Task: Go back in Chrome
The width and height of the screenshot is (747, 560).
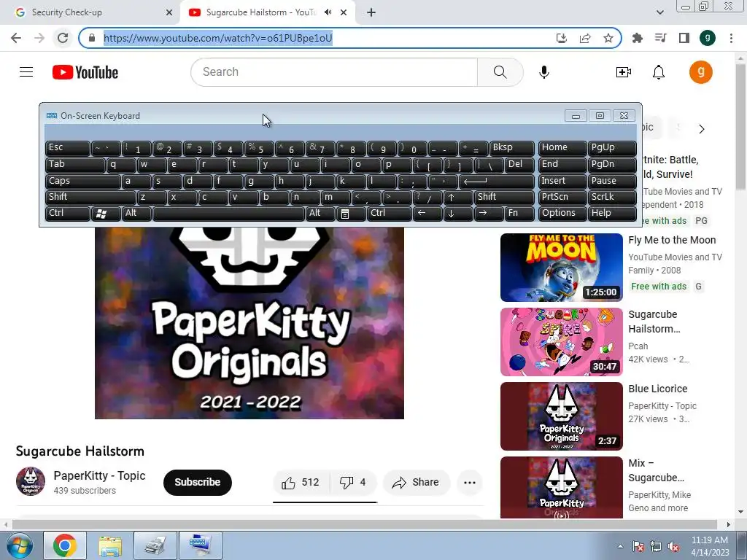Action: pos(16,38)
